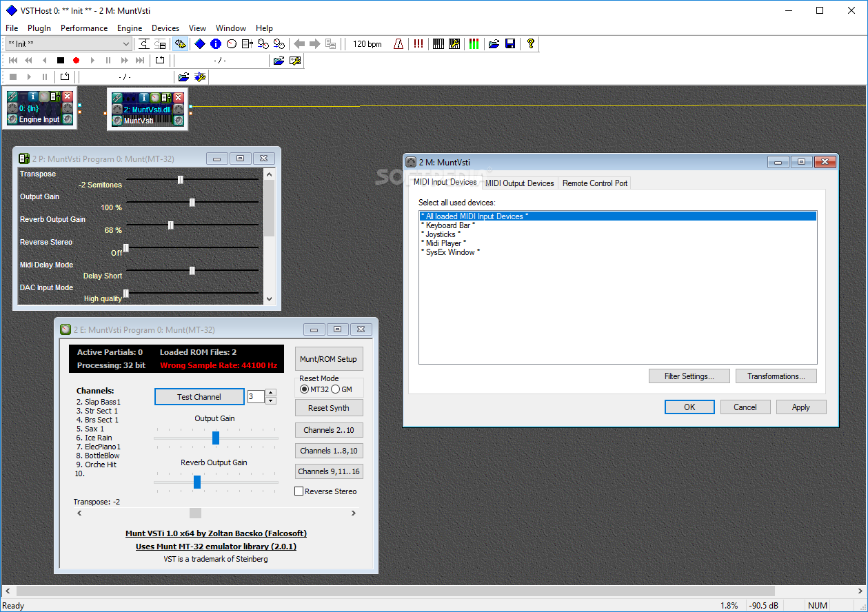Viewport: 868px width, 612px height.
Task: Click the Test Channel button
Action: click(199, 397)
